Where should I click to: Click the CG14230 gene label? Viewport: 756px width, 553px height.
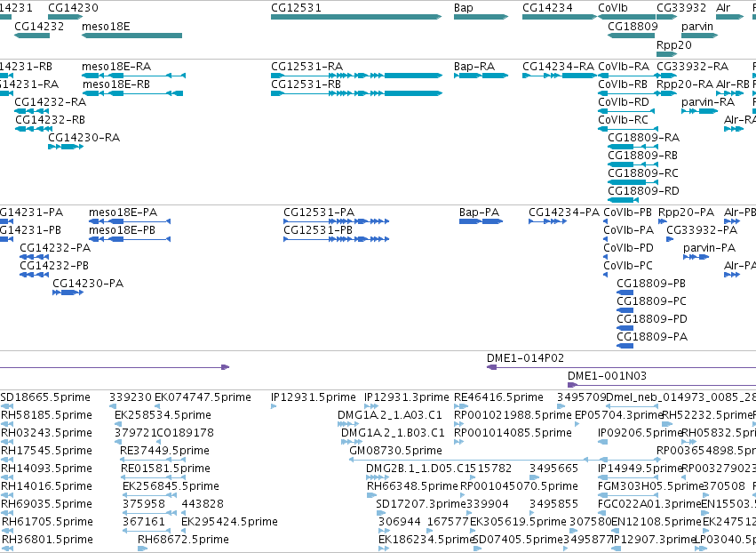coord(73,8)
